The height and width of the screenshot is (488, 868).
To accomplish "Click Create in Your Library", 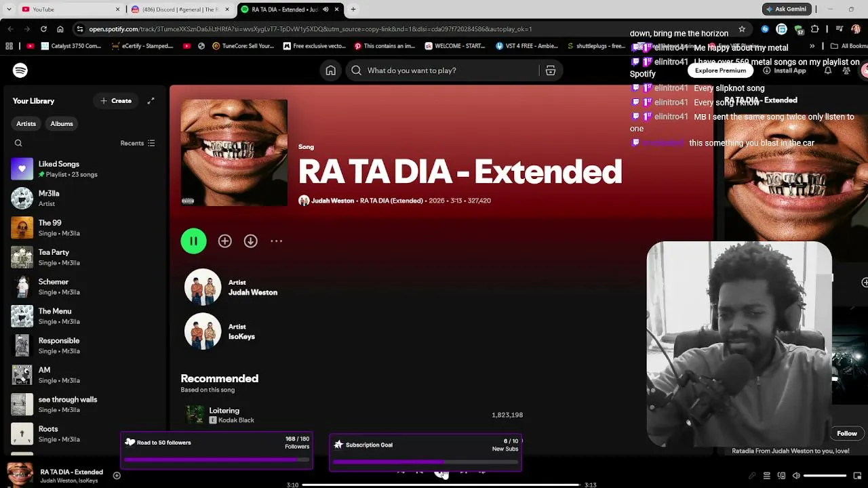I will coord(116,101).
